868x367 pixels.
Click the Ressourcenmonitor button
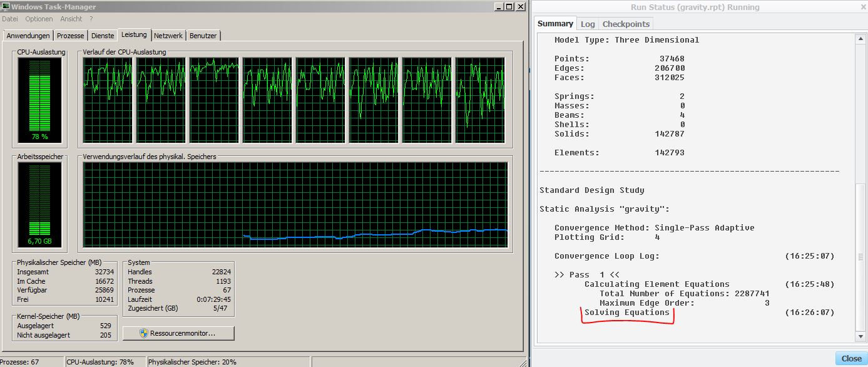tap(178, 333)
